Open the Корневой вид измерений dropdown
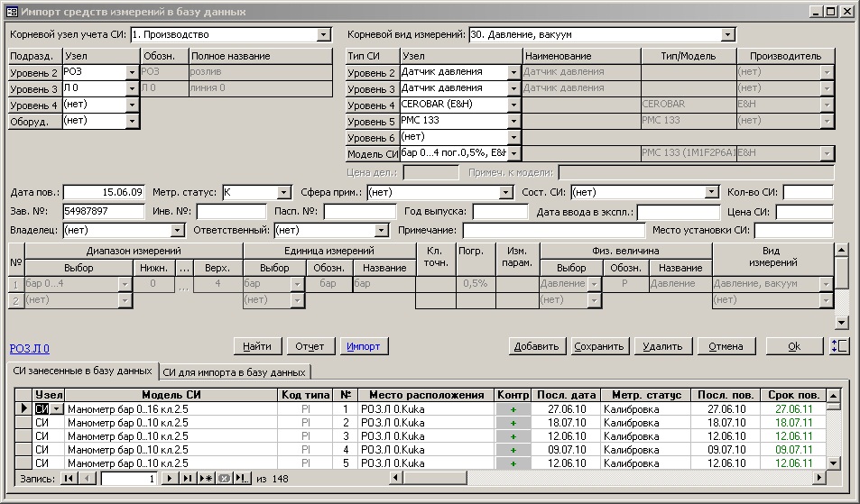 click(728, 35)
